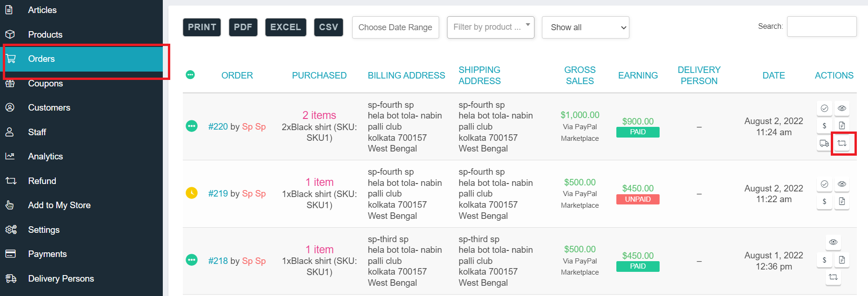Click the Search input field
The height and width of the screenshot is (296, 868).
tap(821, 26)
